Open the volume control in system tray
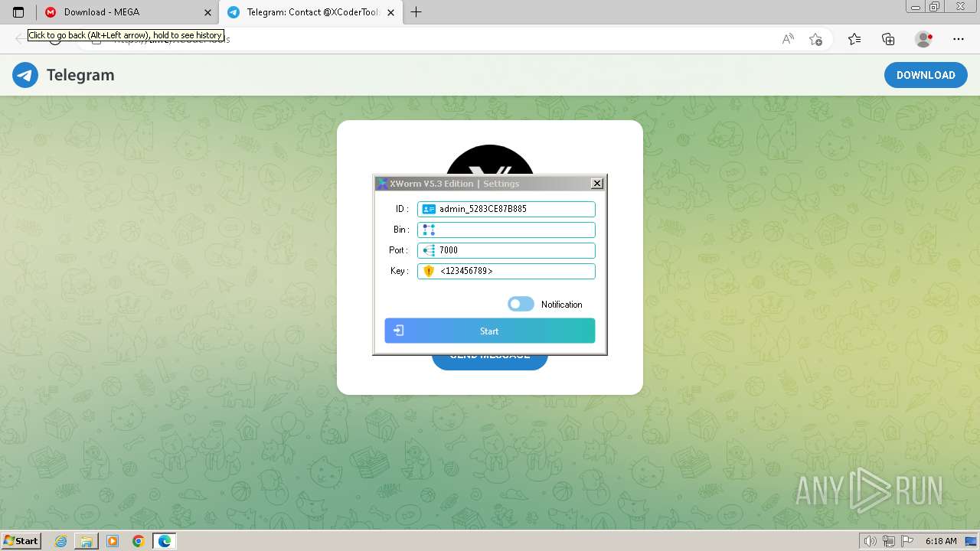 (871, 541)
